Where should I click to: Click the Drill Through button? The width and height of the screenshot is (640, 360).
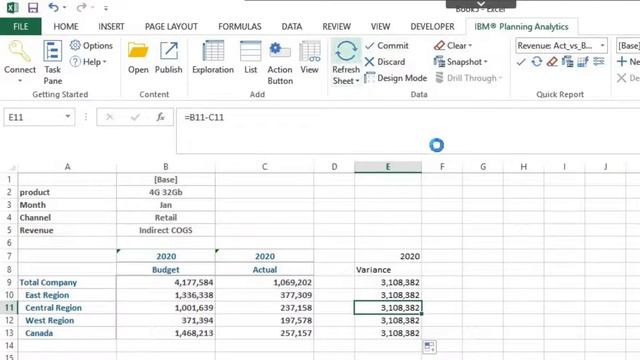pyautogui.click(x=469, y=78)
